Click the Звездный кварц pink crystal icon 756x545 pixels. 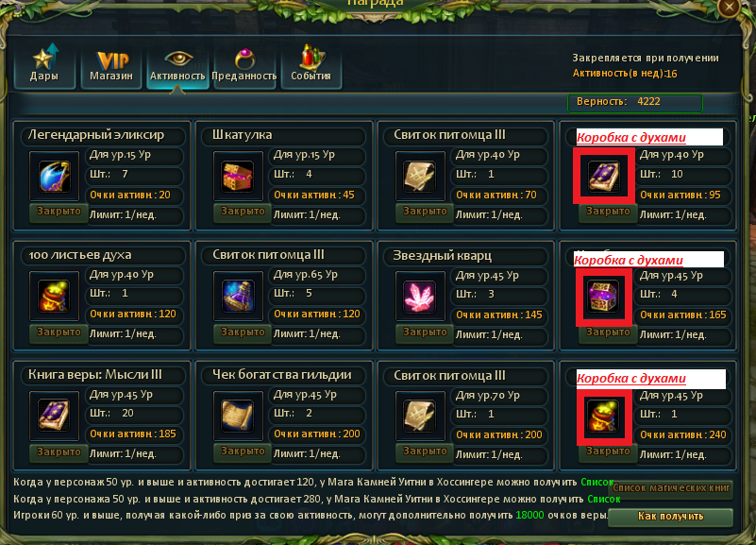point(420,297)
